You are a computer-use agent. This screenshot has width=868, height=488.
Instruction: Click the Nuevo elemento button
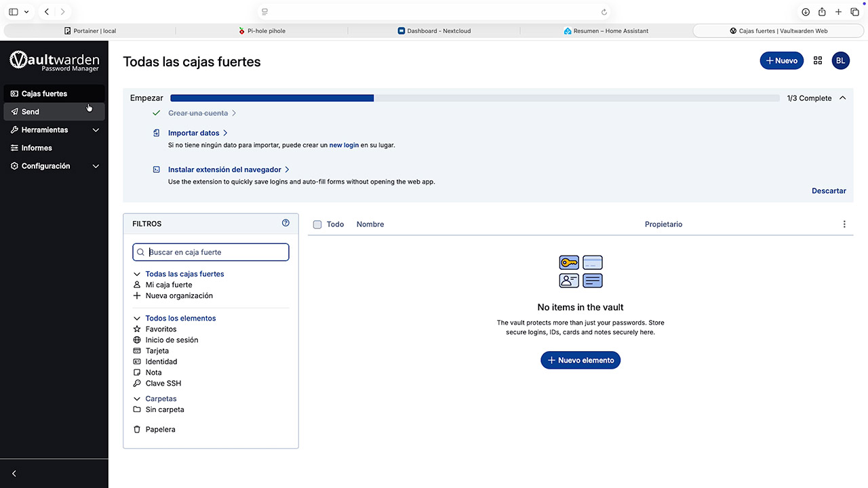tap(580, 360)
